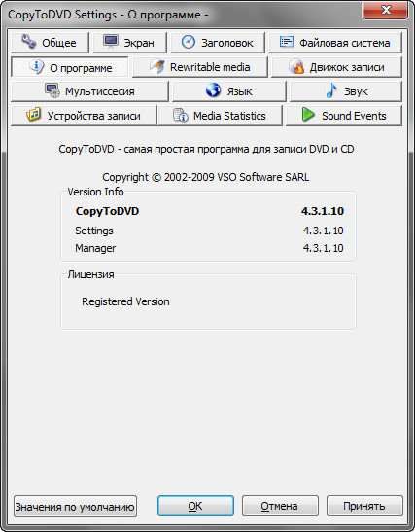Image resolution: width=415 pixels, height=532 pixels.
Task: Click the monitor icon on Экран tab
Action: 111,42
